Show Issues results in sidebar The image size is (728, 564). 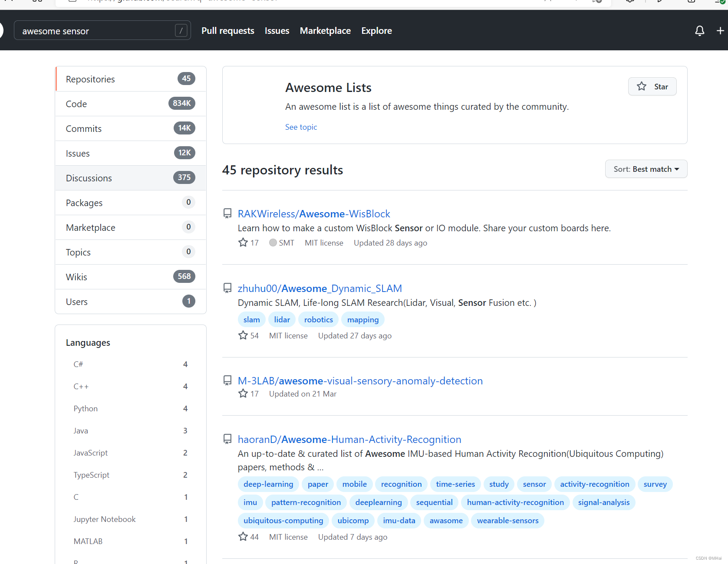click(x=131, y=153)
